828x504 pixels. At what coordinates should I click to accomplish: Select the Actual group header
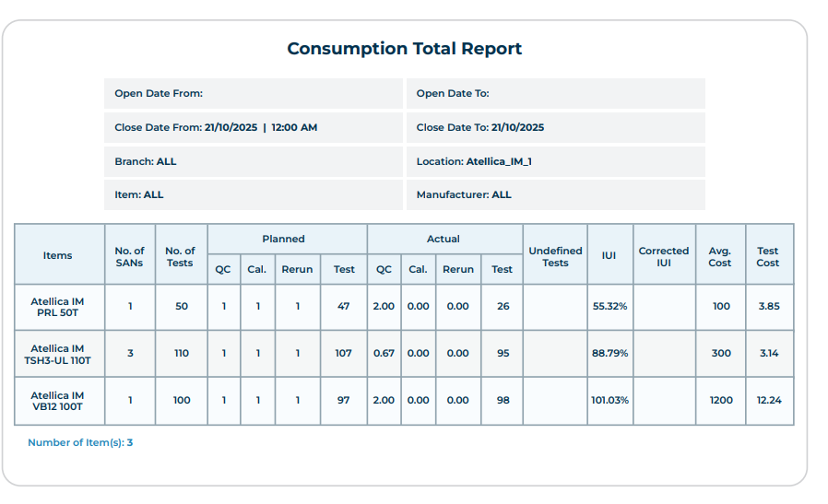point(443,239)
